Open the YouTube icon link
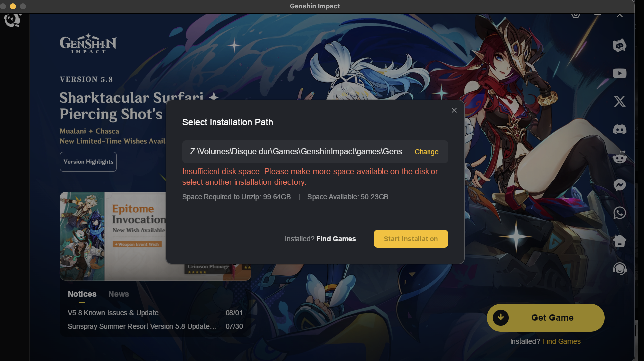The height and width of the screenshot is (361, 644). [x=619, y=74]
